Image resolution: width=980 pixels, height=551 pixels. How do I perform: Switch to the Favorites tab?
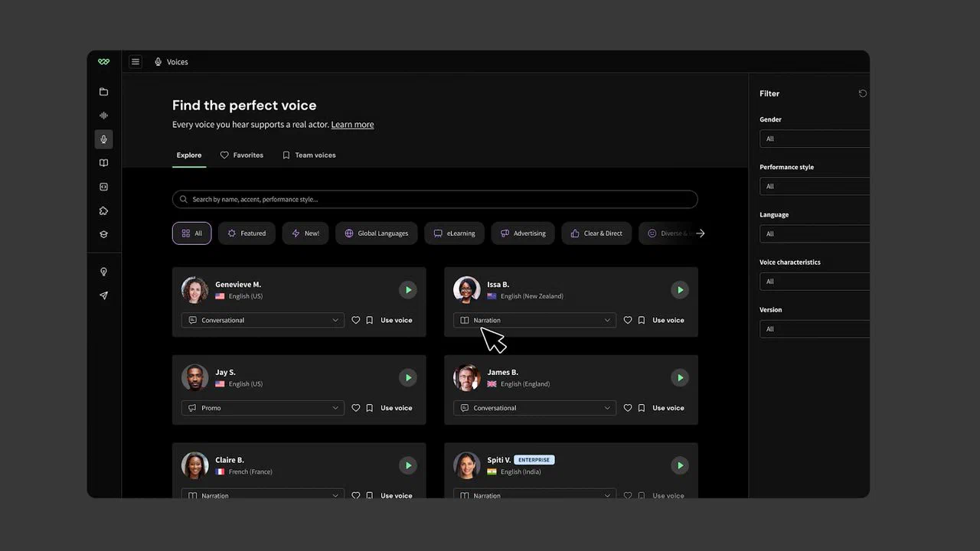tap(242, 155)
